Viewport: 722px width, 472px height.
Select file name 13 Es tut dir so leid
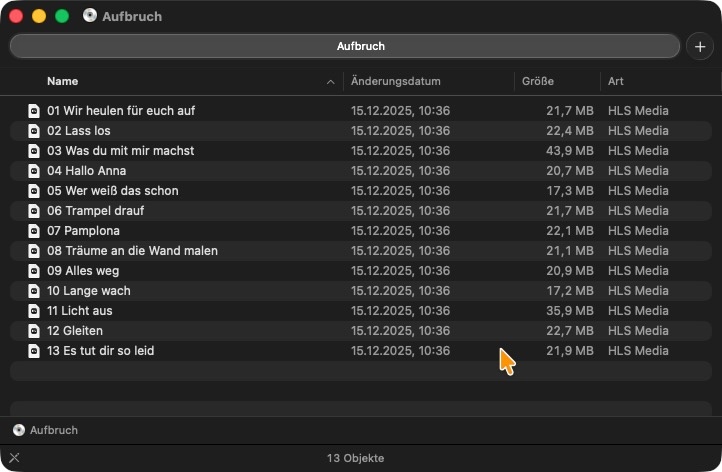click(100, 351)
